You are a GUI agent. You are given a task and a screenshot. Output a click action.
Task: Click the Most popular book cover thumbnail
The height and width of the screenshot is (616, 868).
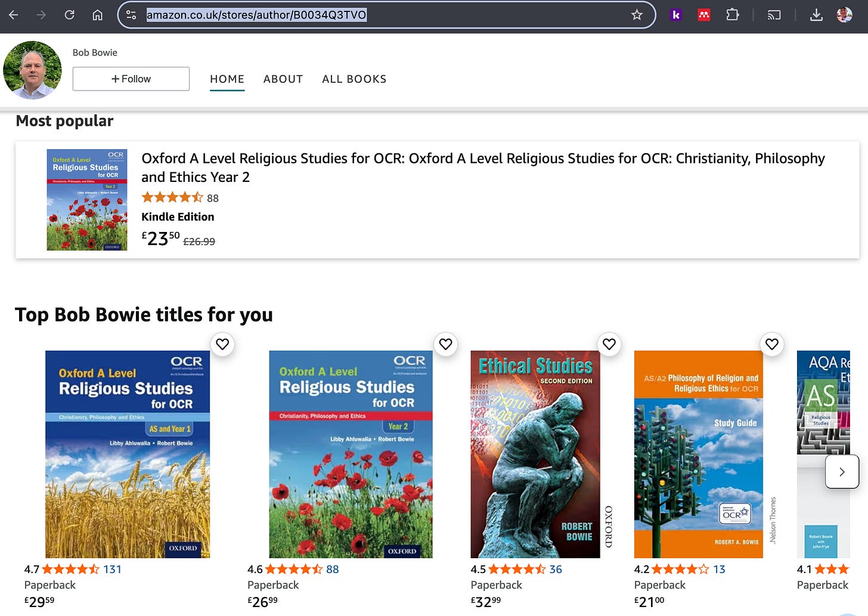coord(87,200)
